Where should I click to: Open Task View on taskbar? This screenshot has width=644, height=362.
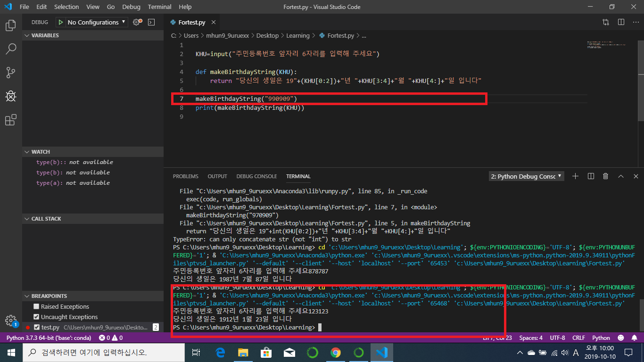click(196, 352)
